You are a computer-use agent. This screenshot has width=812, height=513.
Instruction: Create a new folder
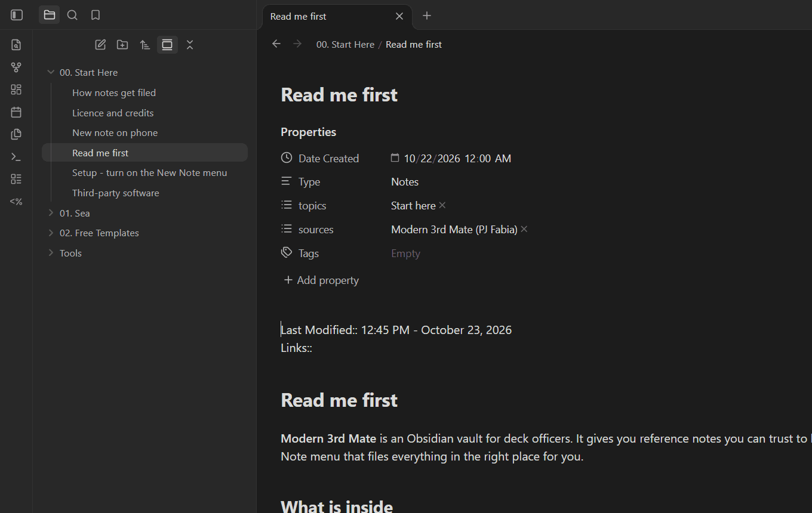[x=122, y=45]
